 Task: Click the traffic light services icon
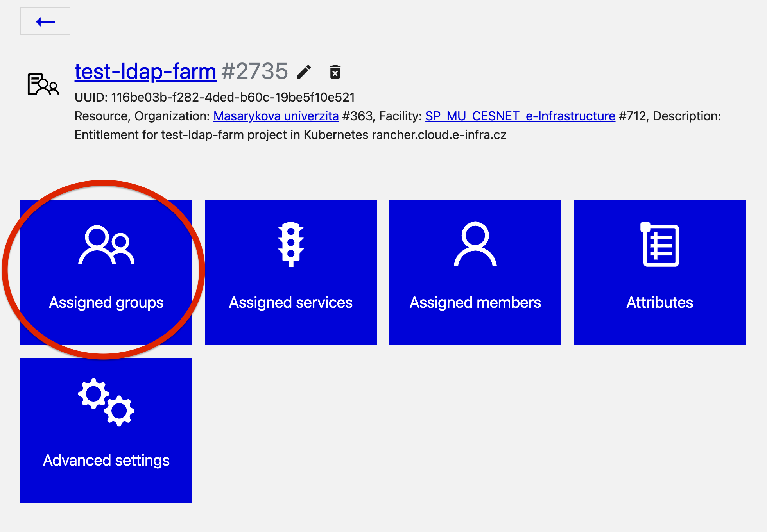[290, 245]
